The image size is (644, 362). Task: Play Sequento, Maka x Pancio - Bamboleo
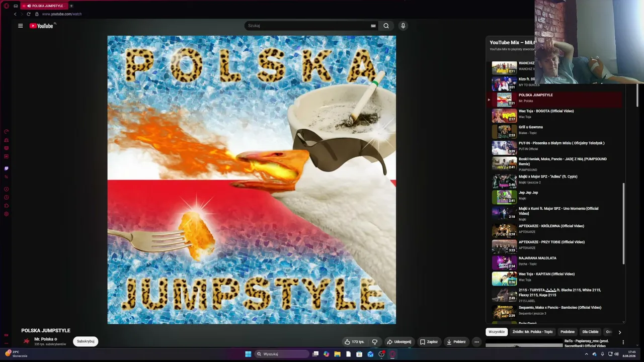(x=555, y=312)
